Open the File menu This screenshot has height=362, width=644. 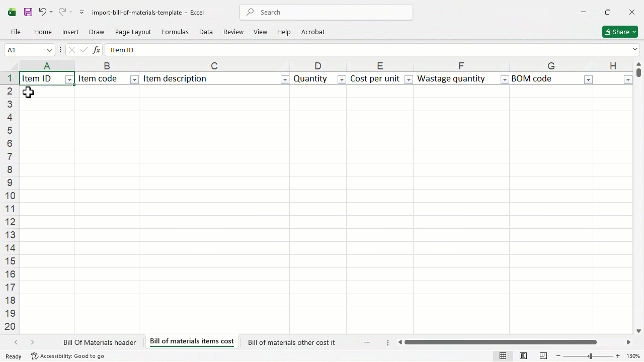coord(16,32)
